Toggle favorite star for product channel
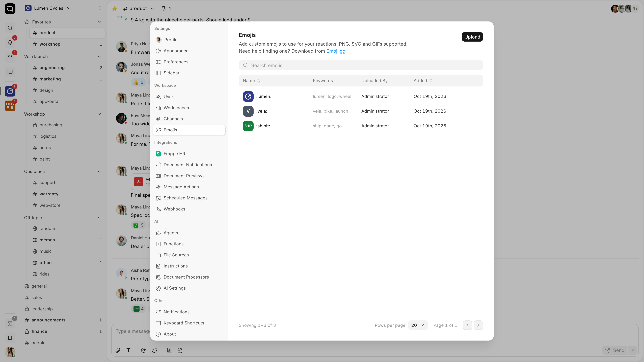 click(x=115, y=9)
